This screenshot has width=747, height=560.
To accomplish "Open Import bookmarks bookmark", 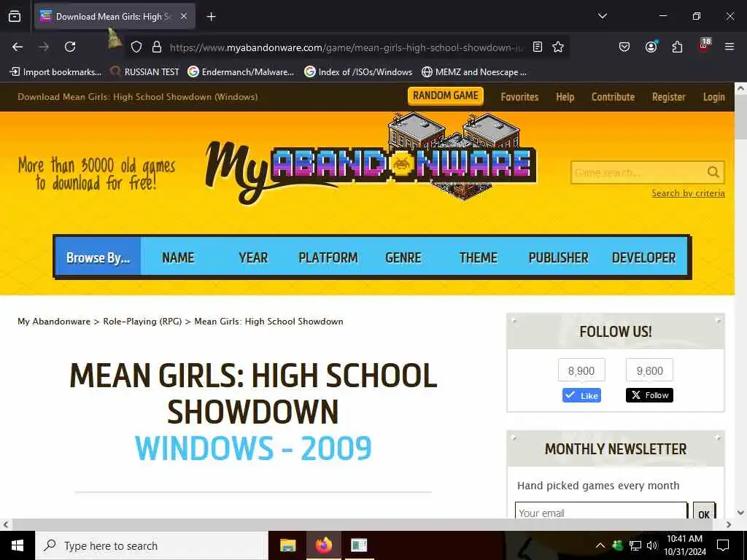I will 55,72.
